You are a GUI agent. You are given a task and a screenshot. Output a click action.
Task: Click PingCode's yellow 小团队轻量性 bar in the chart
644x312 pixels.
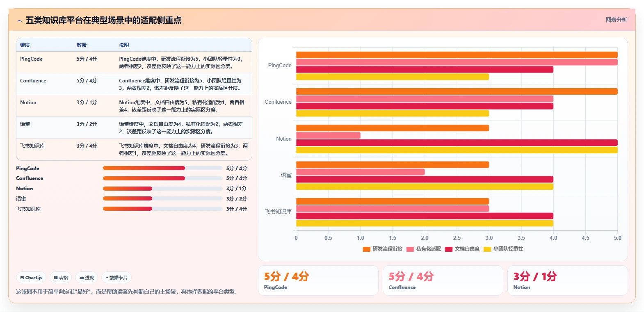tap(393, 77)
